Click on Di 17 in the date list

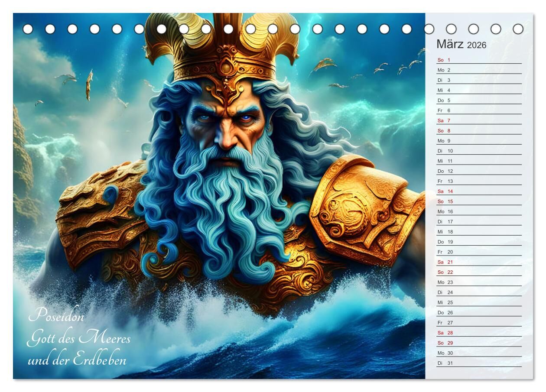[x=478, y=222]
